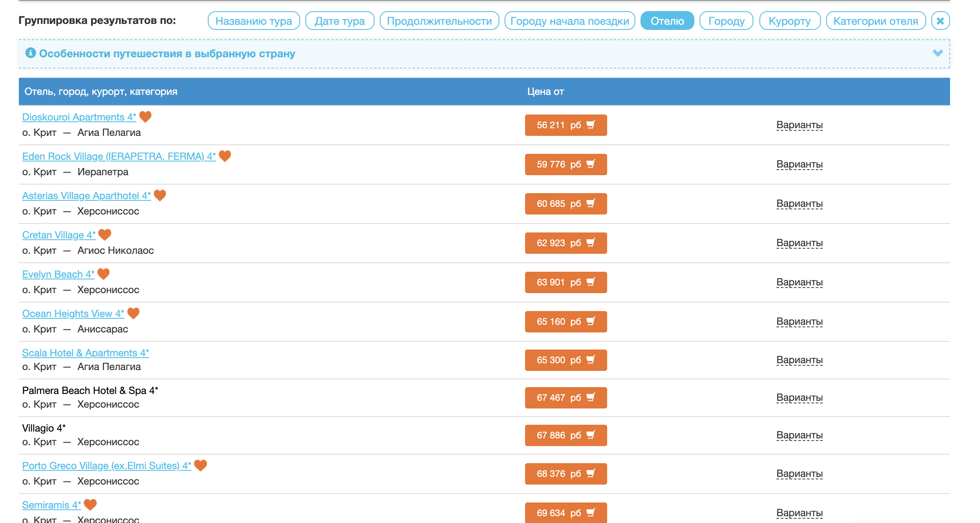Screen dimensions: 980x523
Task: Click heart next to Porto Greco Village
Action: [201, 465]
